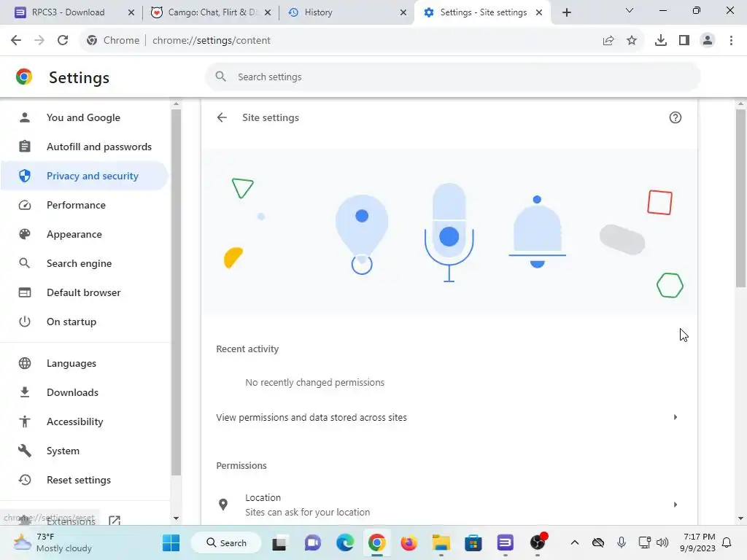Screen dimensions: 747x560
Task: Close the History tab
Action: (x=403, y=12)
